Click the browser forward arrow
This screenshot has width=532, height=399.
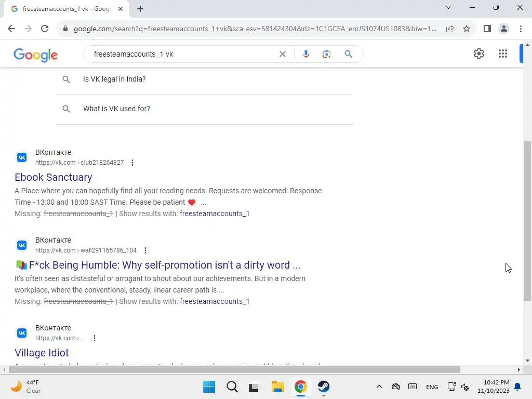(28, 29)
